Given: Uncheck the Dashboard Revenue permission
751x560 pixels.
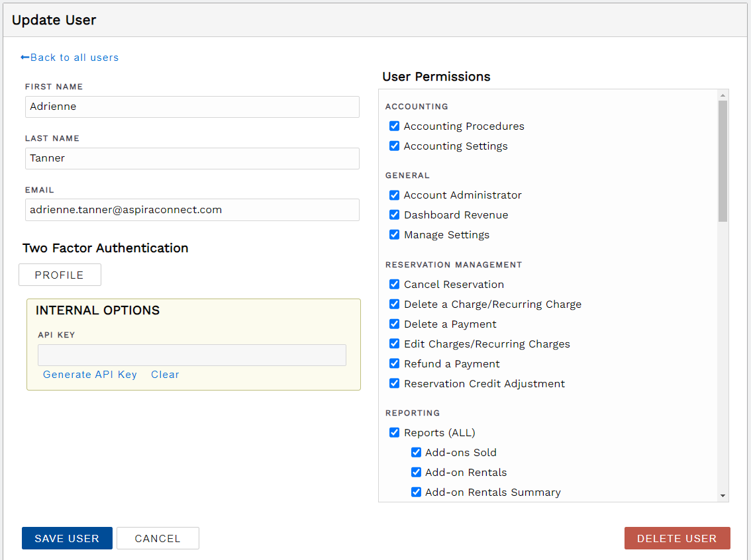Looking at the screenshot, I should [394, 214].
